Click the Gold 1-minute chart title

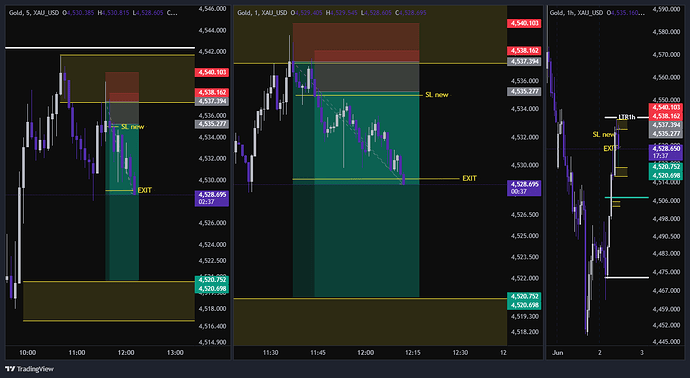pos(262,13)
